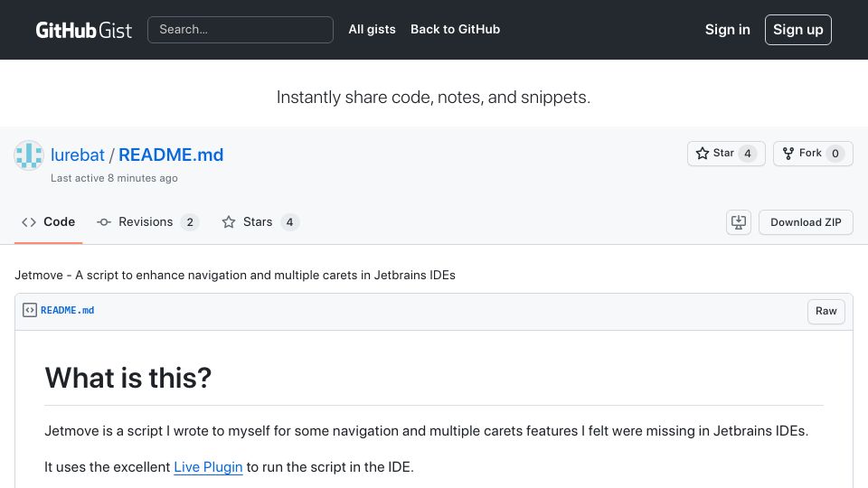Click the Sign up button
This screenshot has height=488, width=868.
point(797,29)
